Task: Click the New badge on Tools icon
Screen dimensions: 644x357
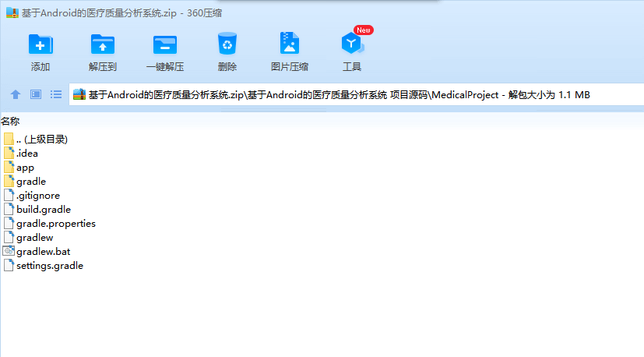Action: (x=364, y=30)
